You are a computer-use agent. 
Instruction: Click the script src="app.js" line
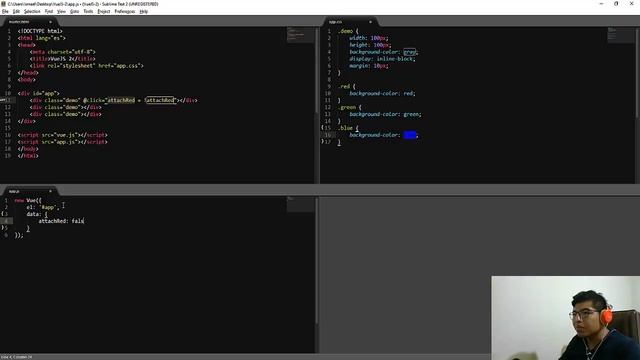(x=62, y=142)
